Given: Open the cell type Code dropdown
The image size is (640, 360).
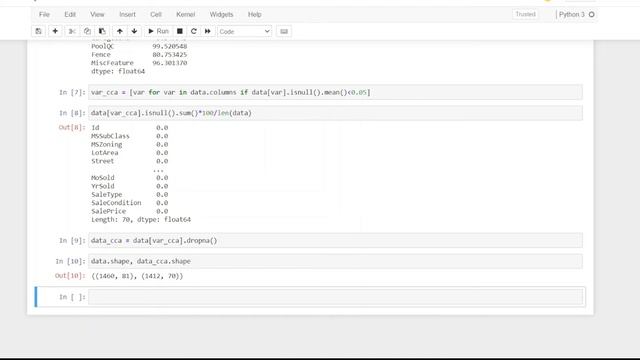Looking at the screenshot, I should [x=244, y=31].
